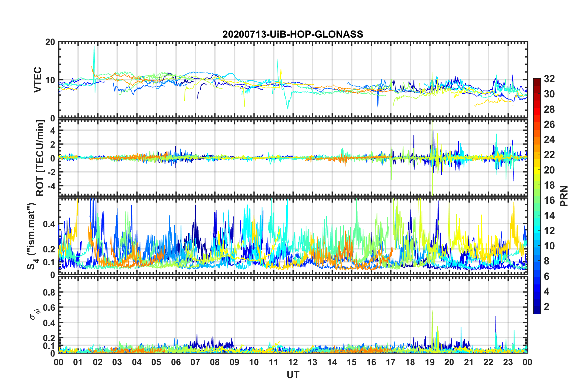Image resolution: width=586 pixels, height=392 pixels.
Task: Click the sigma phi tick label 0.6
Action: [49, 308]
